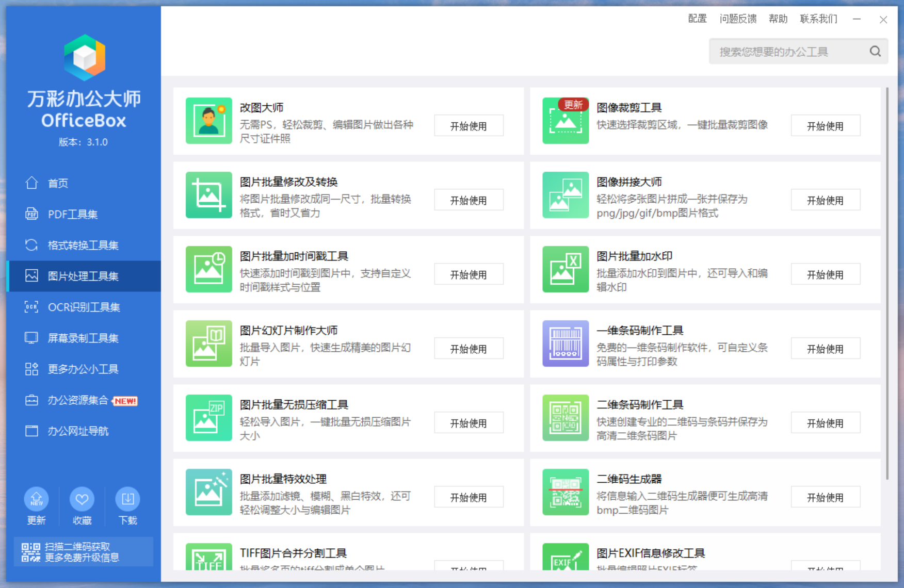This screenshot has width=904, height=588.
Task: Click the search magnifier icon
Action: tap(875, 51)
